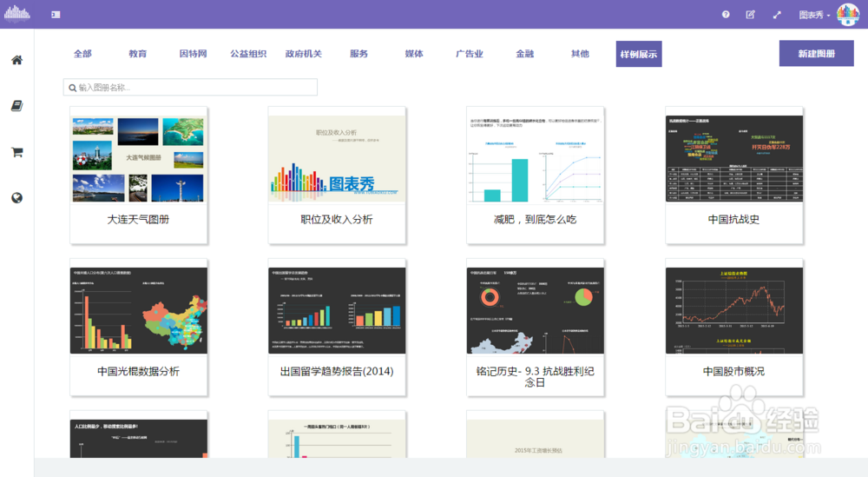
Task: Open the user avatar picture
Action: pos(847,15)
